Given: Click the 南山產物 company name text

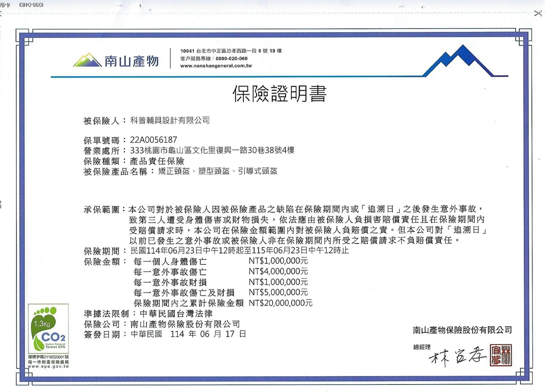Looking at the screenshot, I should tap(131, 61).
